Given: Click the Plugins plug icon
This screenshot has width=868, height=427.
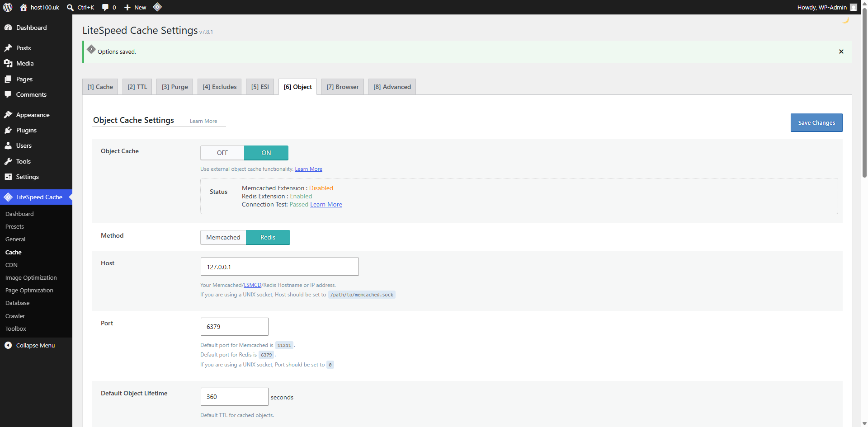Looking at the screenshot, I should point(8,130).
